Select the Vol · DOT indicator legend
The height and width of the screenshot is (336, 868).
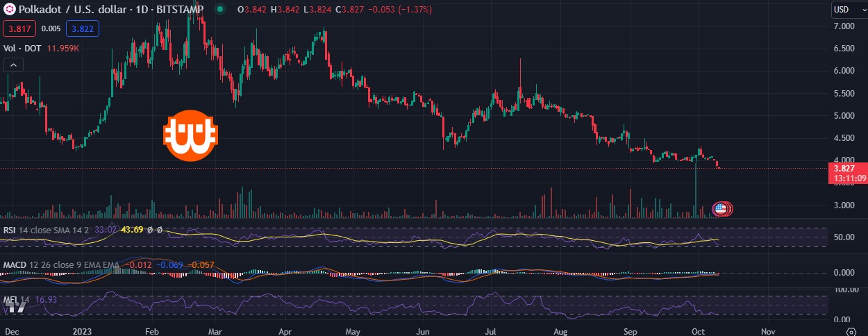[x=23, y=49]
